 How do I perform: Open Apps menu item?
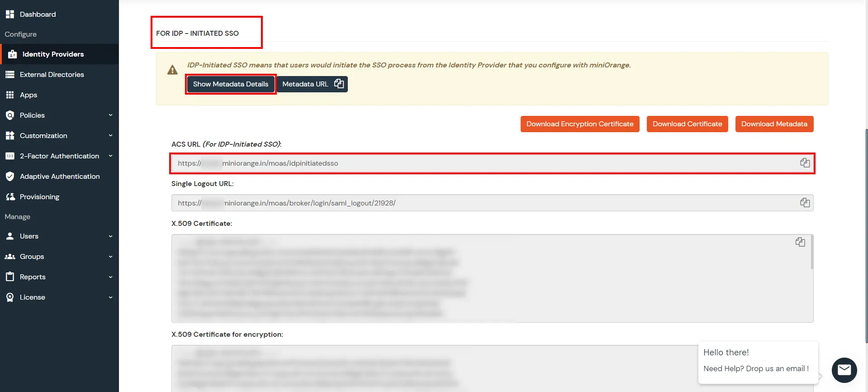pos(59,95)
